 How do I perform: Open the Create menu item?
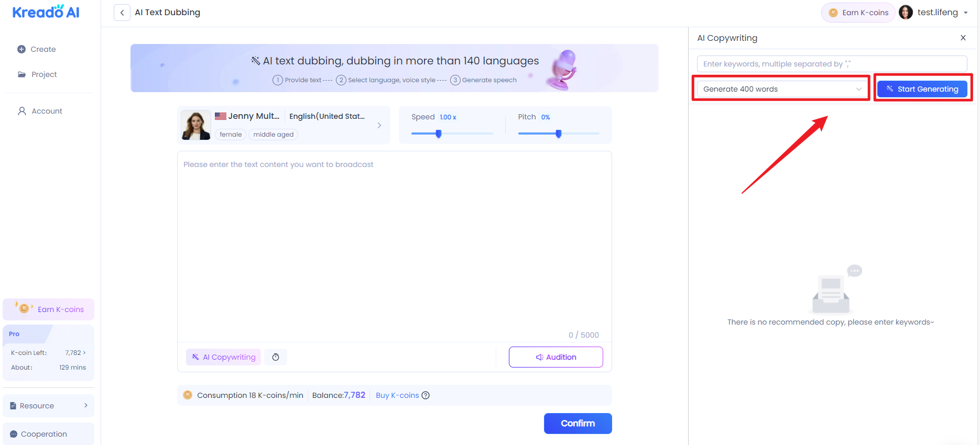click(x=43, y=49)
